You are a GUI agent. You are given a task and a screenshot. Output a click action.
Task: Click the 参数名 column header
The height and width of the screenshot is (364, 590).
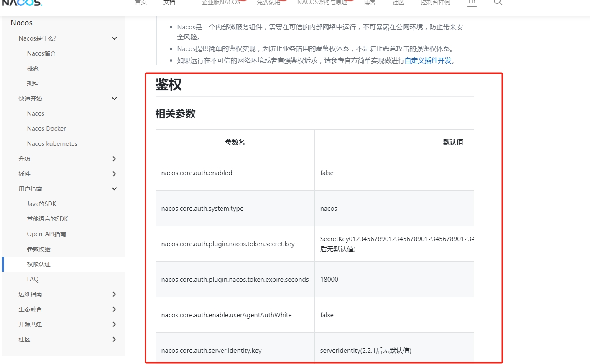[235, 142]
